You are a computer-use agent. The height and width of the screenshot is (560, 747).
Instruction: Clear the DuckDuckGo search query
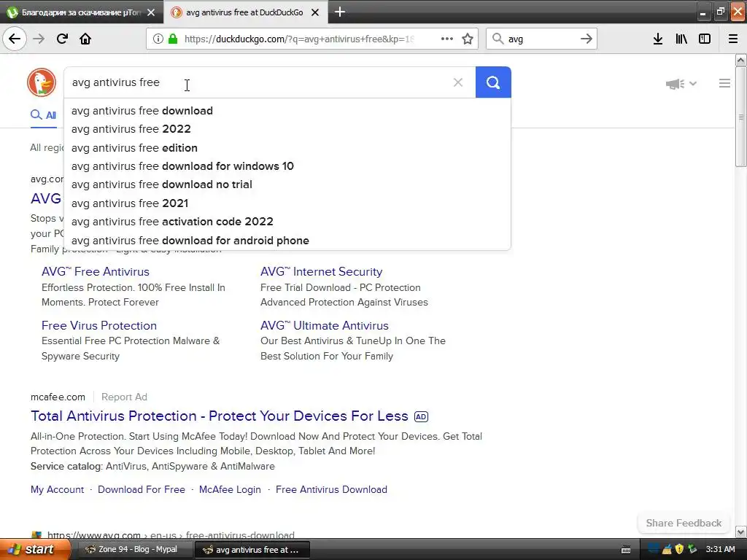[458, 82]
